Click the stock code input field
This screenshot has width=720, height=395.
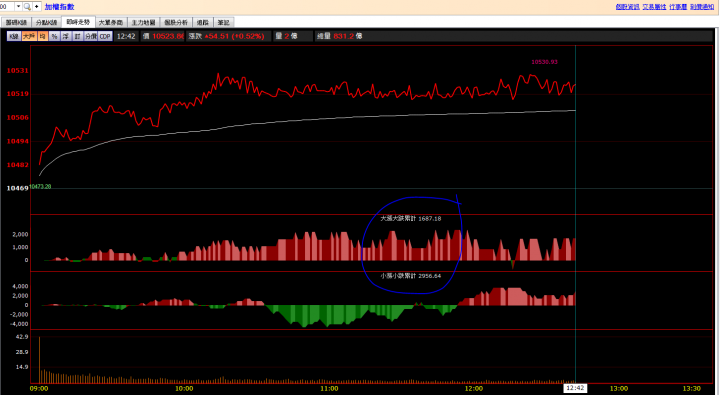(7, 6)
